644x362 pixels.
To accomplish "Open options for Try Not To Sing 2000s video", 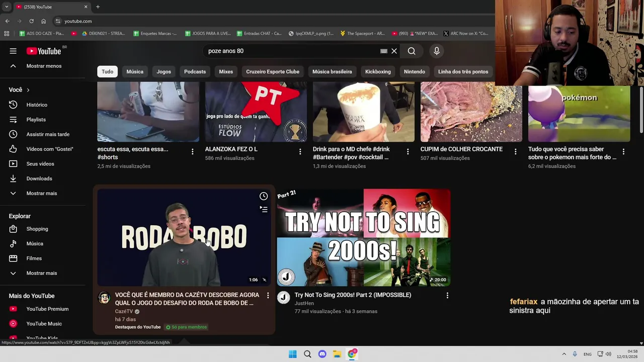I will (447, 296).
